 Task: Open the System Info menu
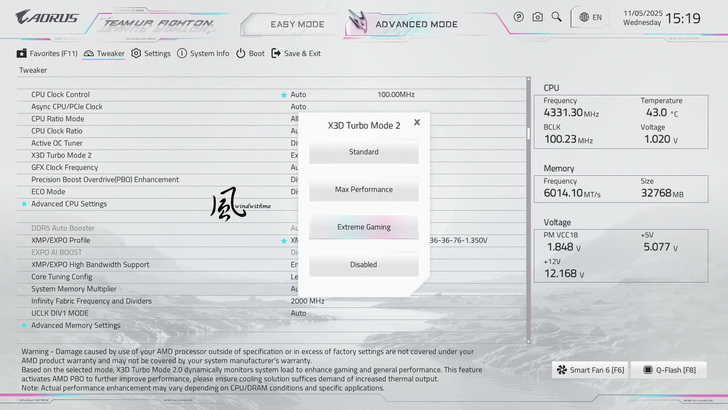[x=203, y=53]
